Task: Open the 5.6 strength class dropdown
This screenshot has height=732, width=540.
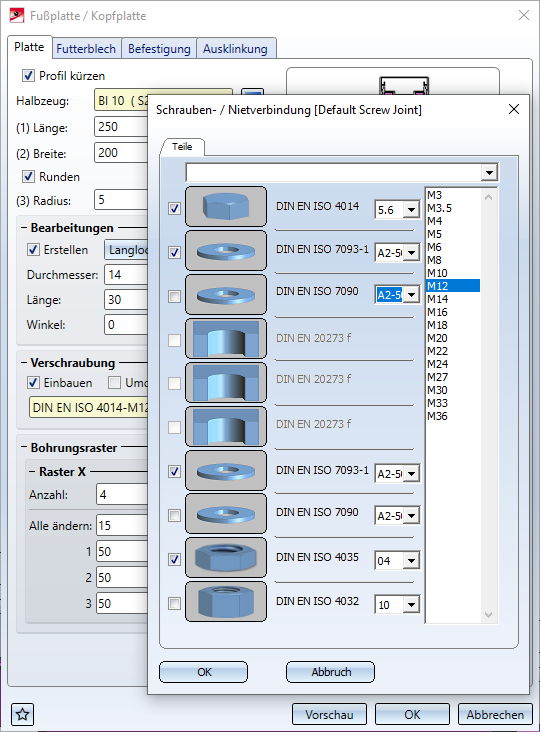Action: pos(411,210)
